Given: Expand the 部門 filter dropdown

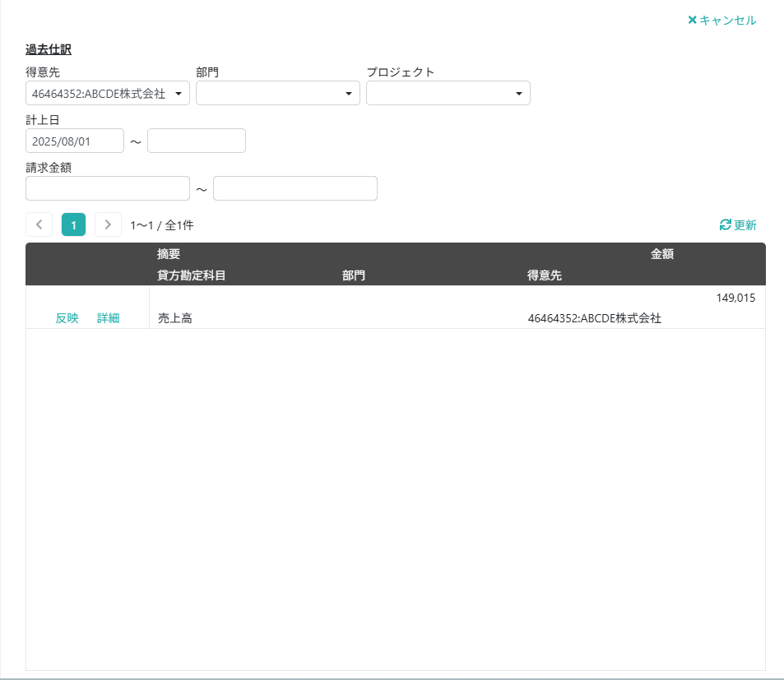Looking at the screenshot, I should (277, 94).
